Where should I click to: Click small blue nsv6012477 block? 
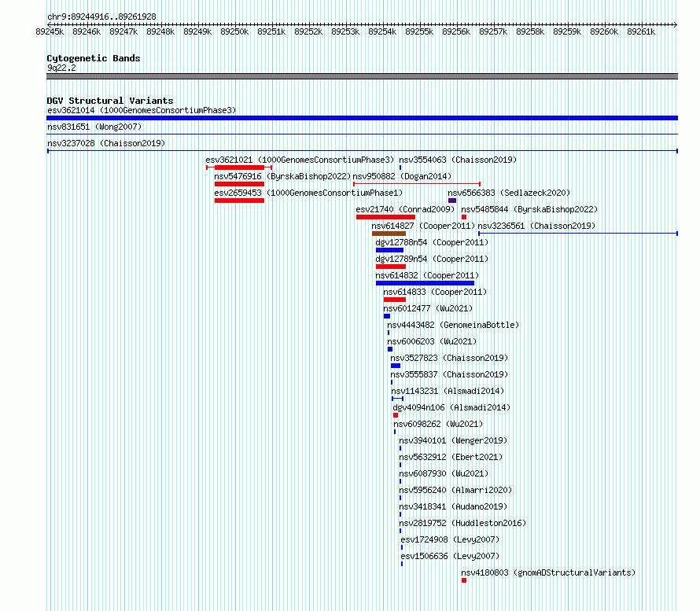(387, 316)
